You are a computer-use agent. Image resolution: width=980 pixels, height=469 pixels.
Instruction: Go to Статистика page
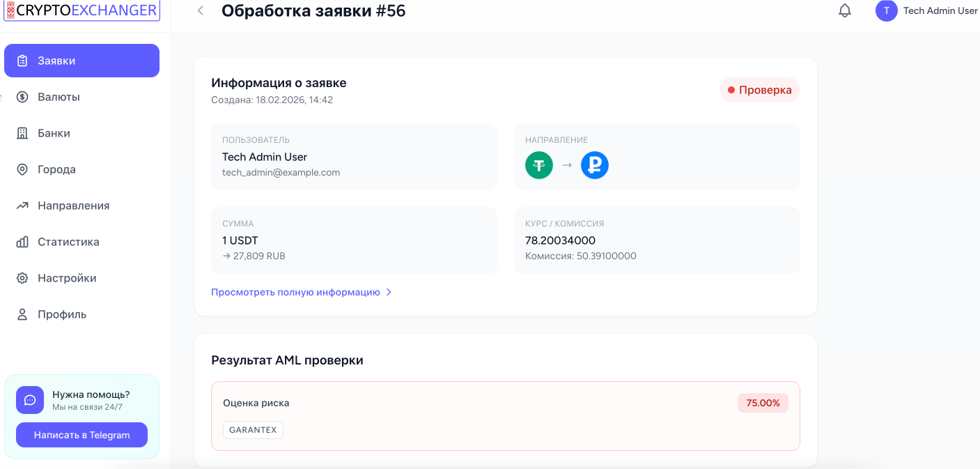(68, 242)
